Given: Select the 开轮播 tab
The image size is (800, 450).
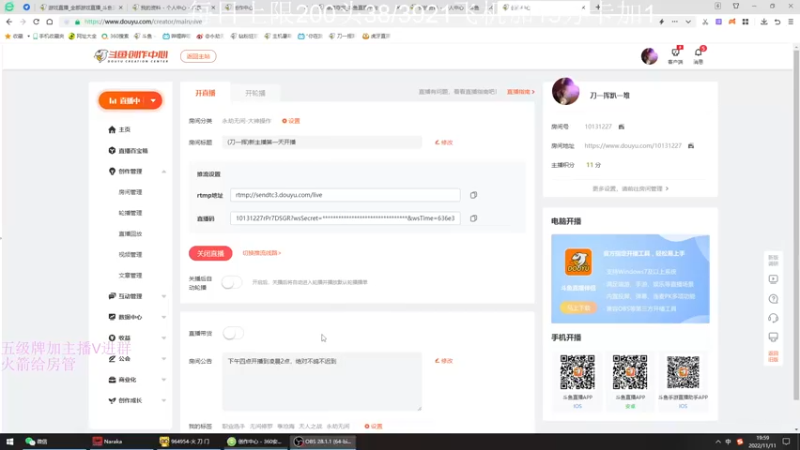Looking at the screenshot, I should tap(255, 93).
